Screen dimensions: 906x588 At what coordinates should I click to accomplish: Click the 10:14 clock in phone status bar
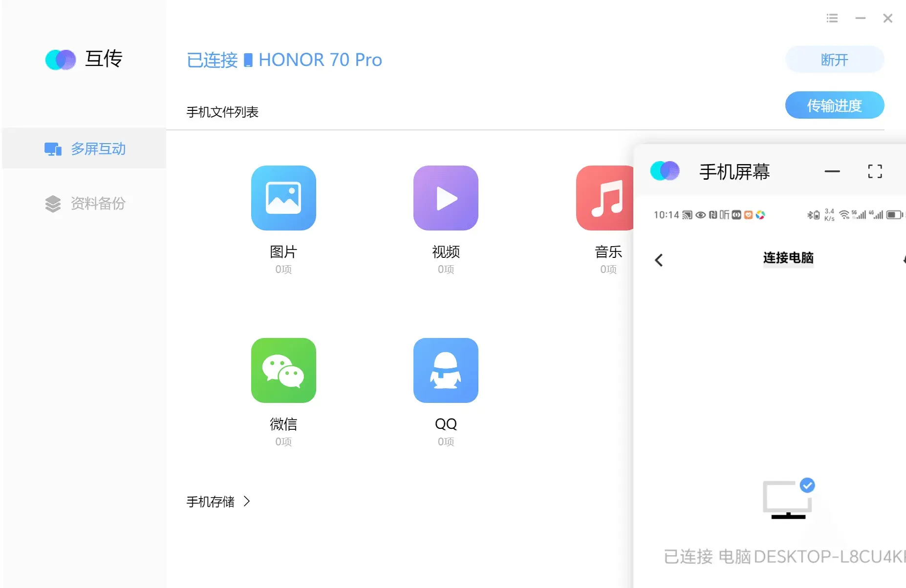[x=666, y=215]
